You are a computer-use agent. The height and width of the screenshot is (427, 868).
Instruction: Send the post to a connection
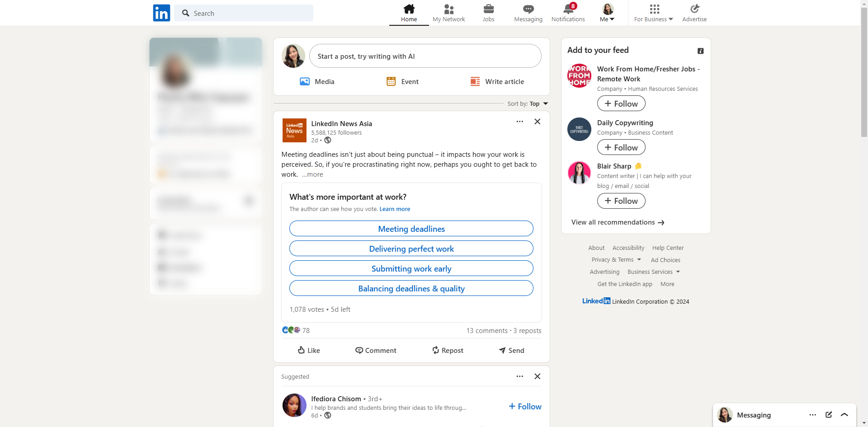[511, 350]
